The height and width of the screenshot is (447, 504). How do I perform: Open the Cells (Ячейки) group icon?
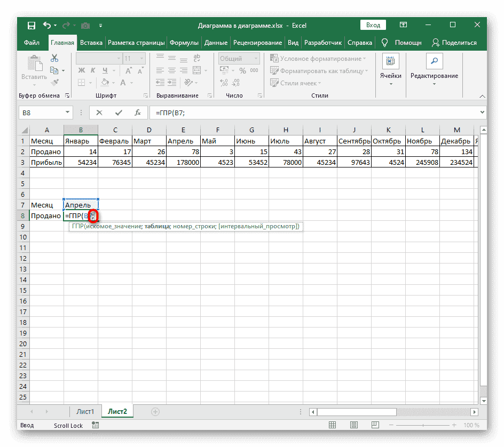(x=390, y=61)
